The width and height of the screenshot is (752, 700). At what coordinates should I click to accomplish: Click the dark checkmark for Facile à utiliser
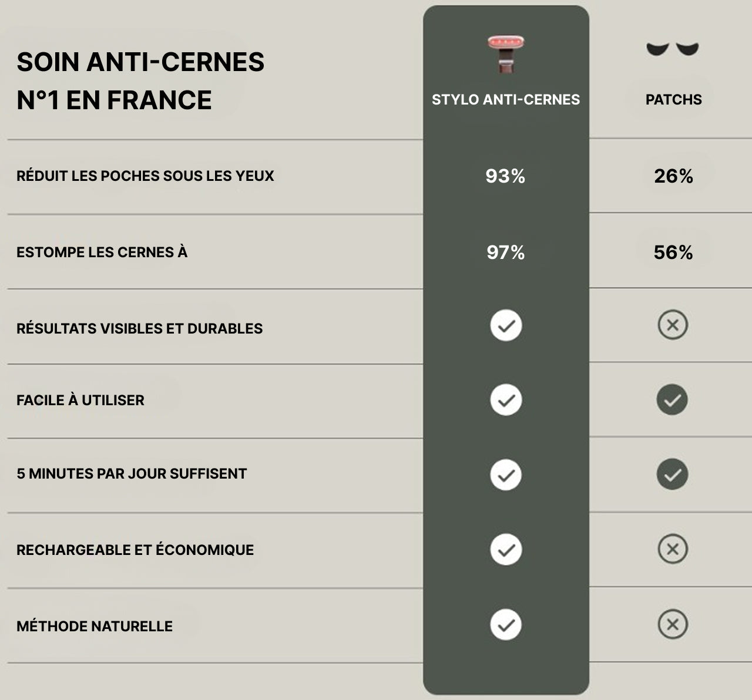[x=672, y=400]
